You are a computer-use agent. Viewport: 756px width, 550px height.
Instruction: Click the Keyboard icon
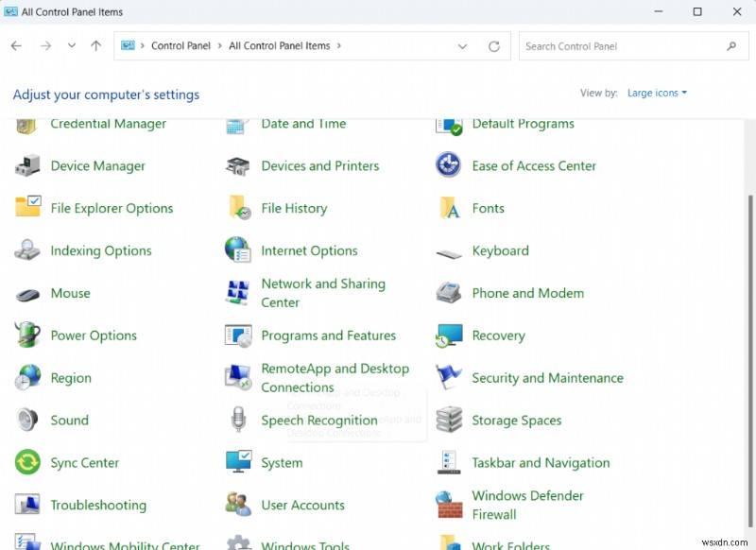(449, 253)
